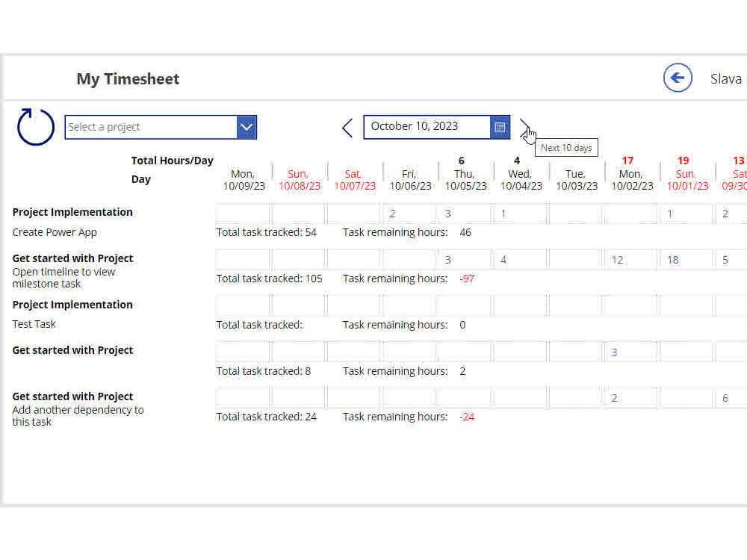
Task: Advance to the next 10 days
Action: [525, 128]
